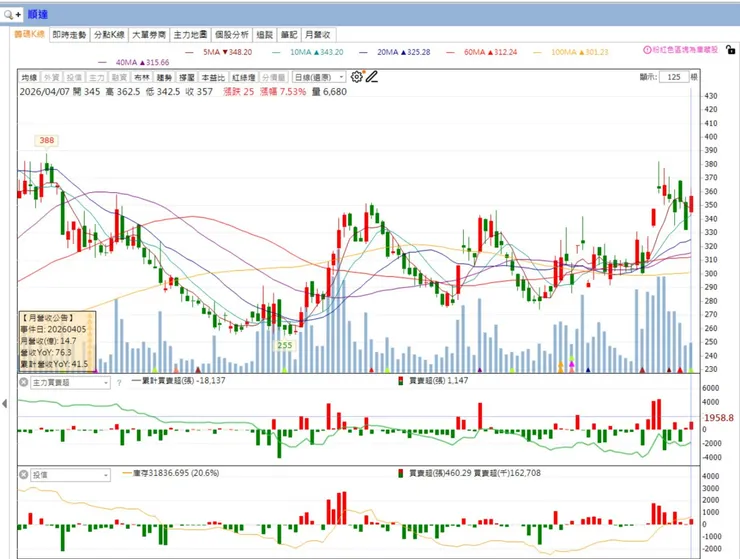Click the 量 6,680 volume readout
Screen dimensions: 740x559
click(x=329, y=92)
